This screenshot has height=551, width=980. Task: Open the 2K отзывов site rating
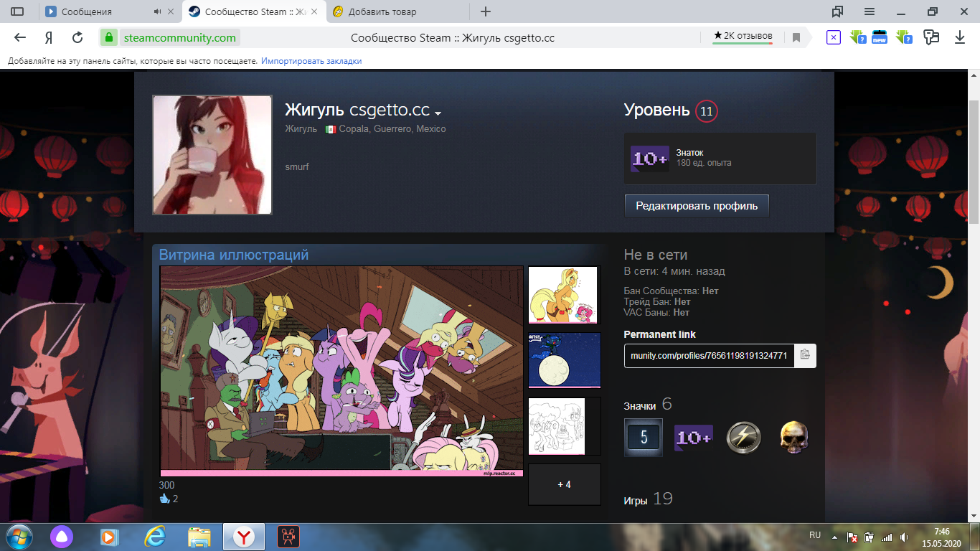743,36
